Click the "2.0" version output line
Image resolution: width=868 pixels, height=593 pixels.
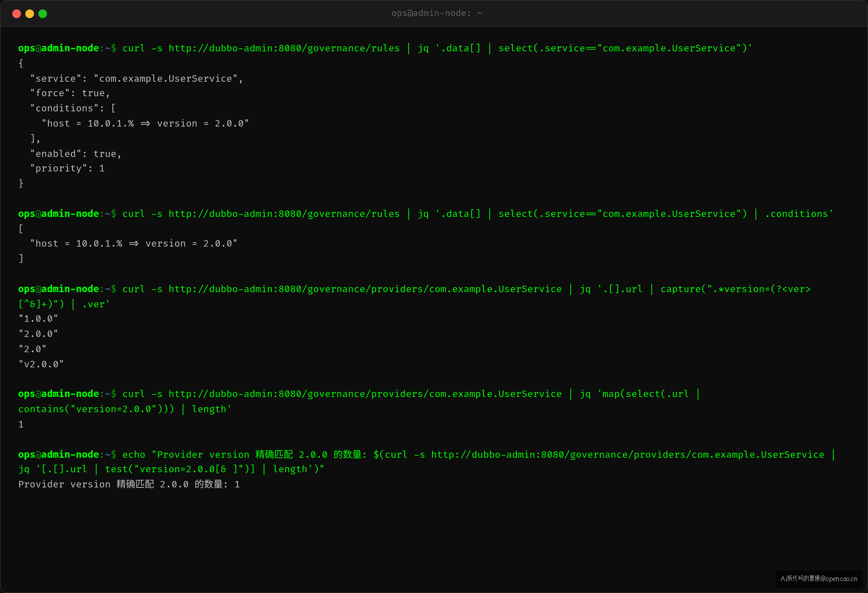[x=33, y=349]
